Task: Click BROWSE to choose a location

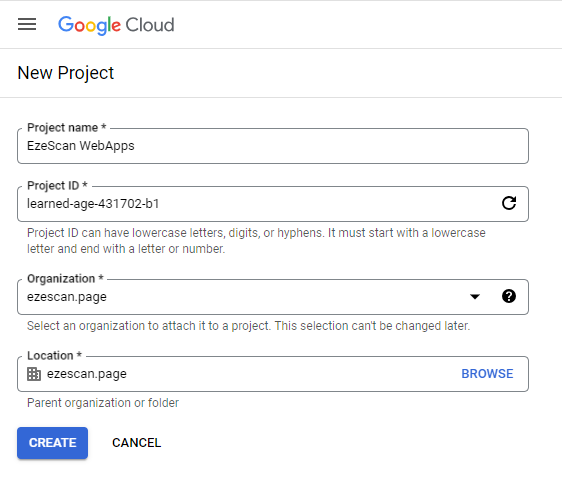Action: 487,374
